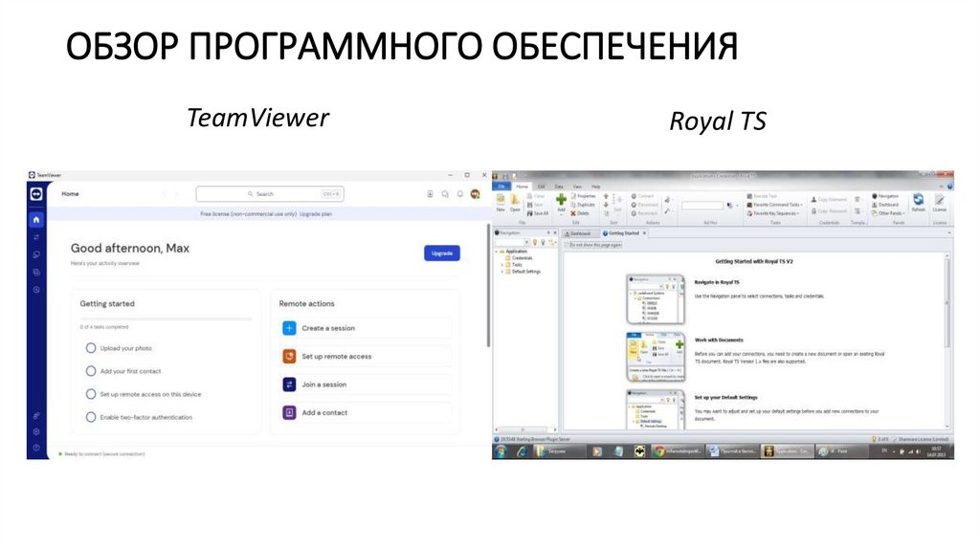980x549 pixels.
Task: Tick the Upload your photo task circle
Action: (91, 348)
